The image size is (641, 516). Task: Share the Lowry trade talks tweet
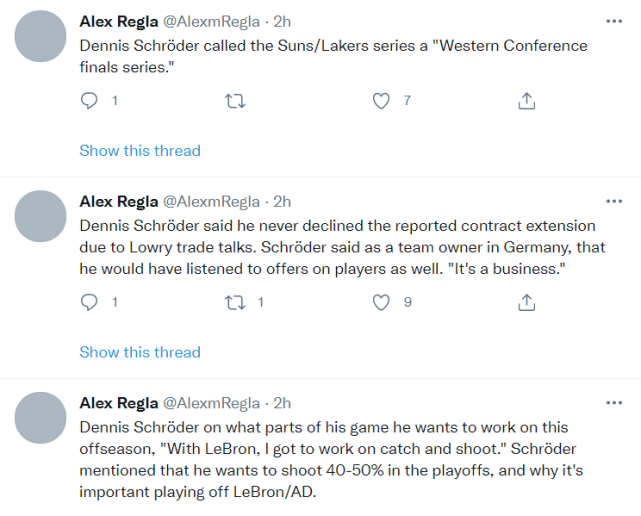click(527, 302)
